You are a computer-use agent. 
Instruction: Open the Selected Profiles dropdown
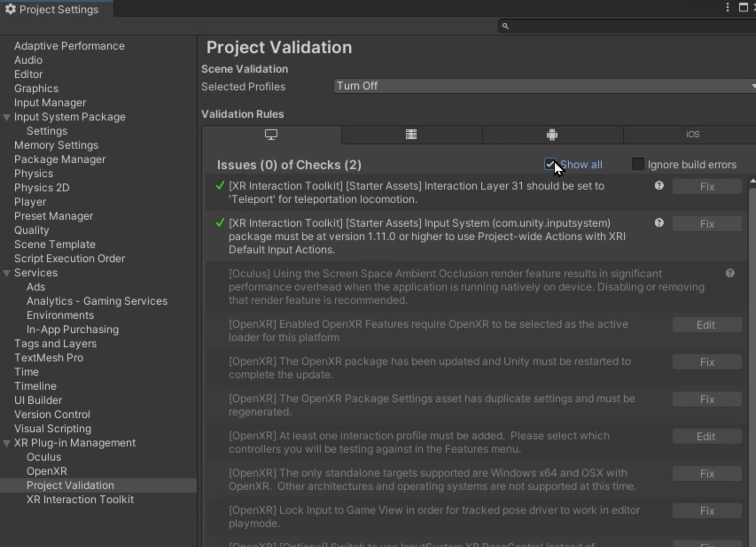[x=544, y=86]
